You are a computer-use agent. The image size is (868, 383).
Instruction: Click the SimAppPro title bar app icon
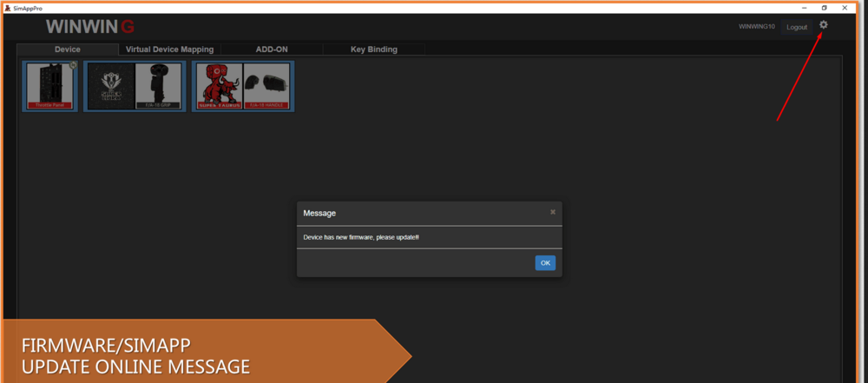pos(7,9)
